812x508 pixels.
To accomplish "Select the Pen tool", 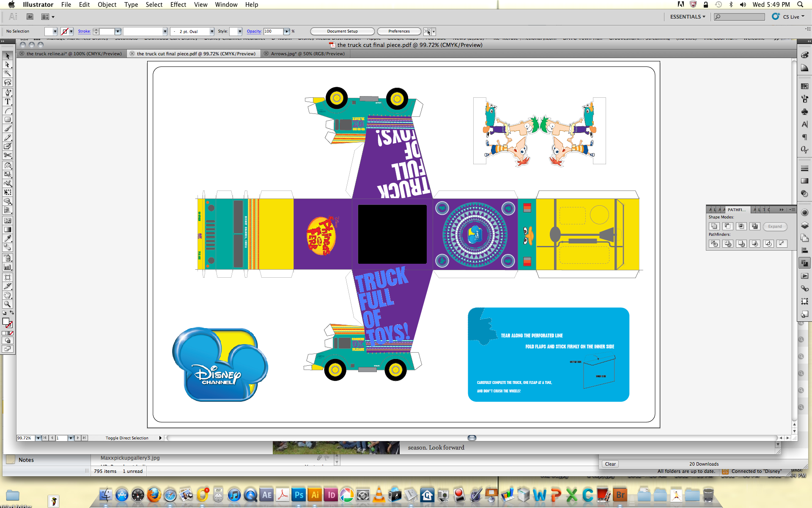I will coord(7,93).
